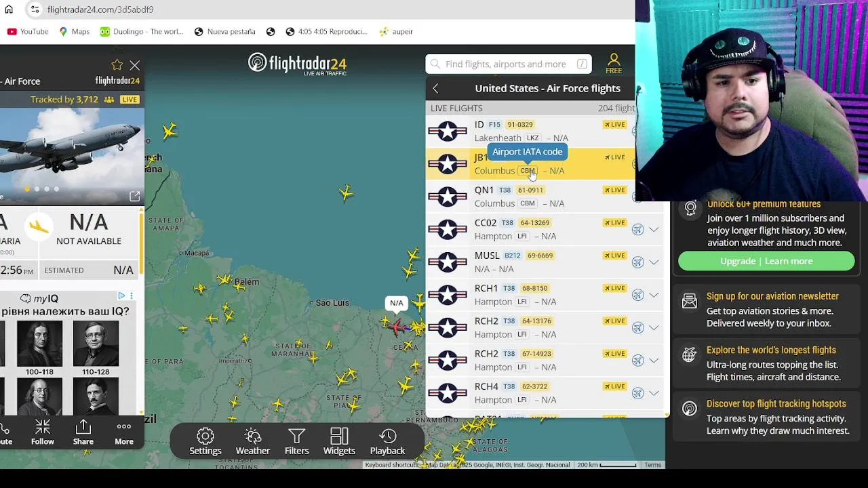868x488 pixels.
Task: Open the aupeir bookmark
Action: click(396, 31)
